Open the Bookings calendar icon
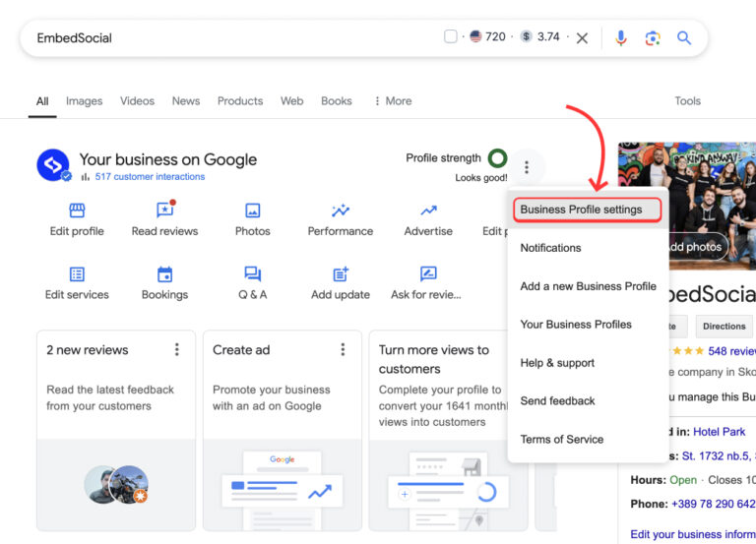This screenshot has width=756, height=544. click(165, 274)
